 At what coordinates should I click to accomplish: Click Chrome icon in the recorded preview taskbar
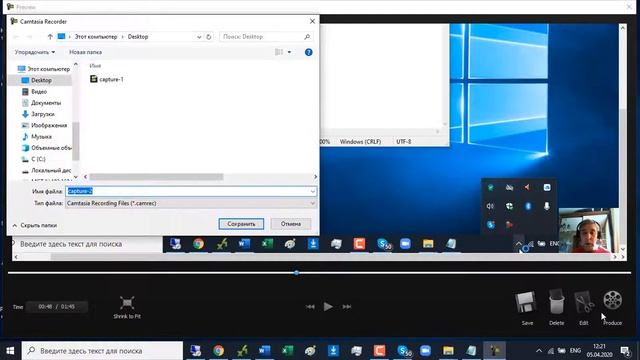pos(198,244)
